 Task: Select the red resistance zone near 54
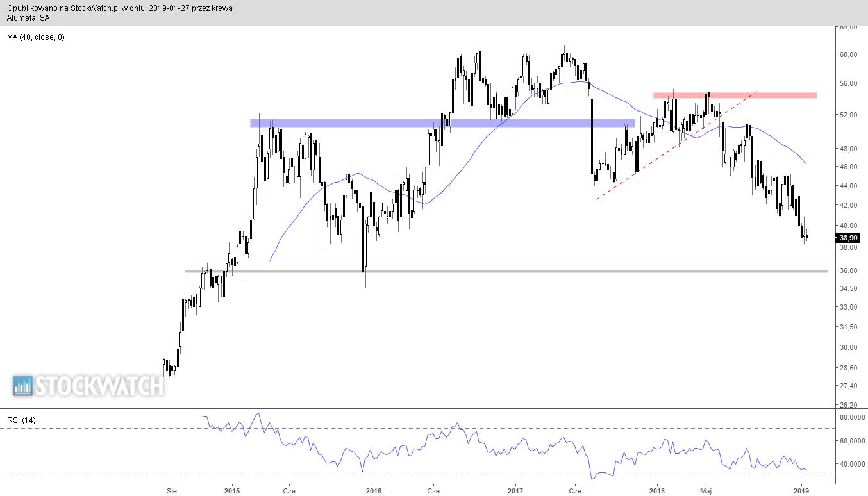(735, 95)
